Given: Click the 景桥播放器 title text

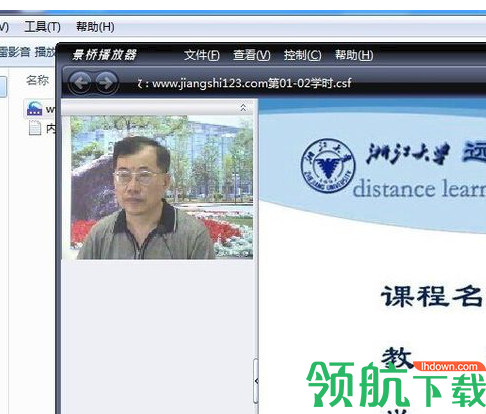Looking at the screenshot, I should [104, 55].
